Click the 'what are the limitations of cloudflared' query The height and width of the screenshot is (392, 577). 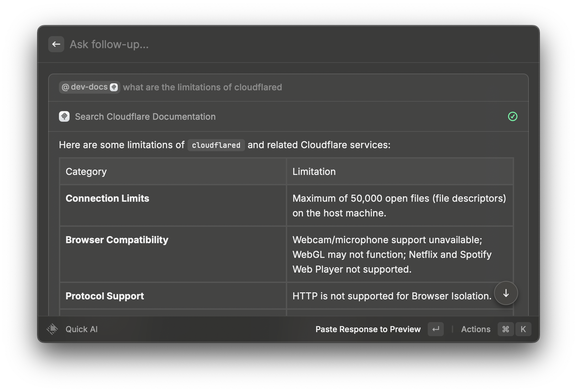(x=202, y=87)
